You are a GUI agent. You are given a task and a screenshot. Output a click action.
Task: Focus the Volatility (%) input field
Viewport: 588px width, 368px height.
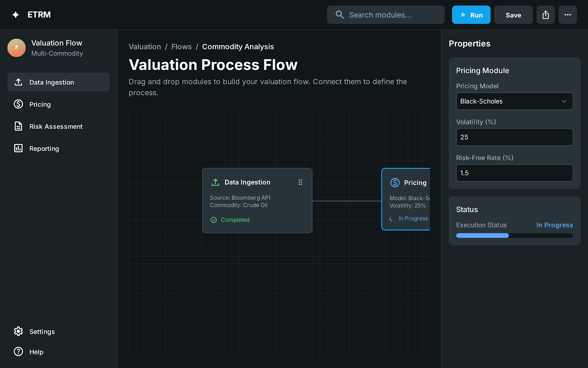514,137
